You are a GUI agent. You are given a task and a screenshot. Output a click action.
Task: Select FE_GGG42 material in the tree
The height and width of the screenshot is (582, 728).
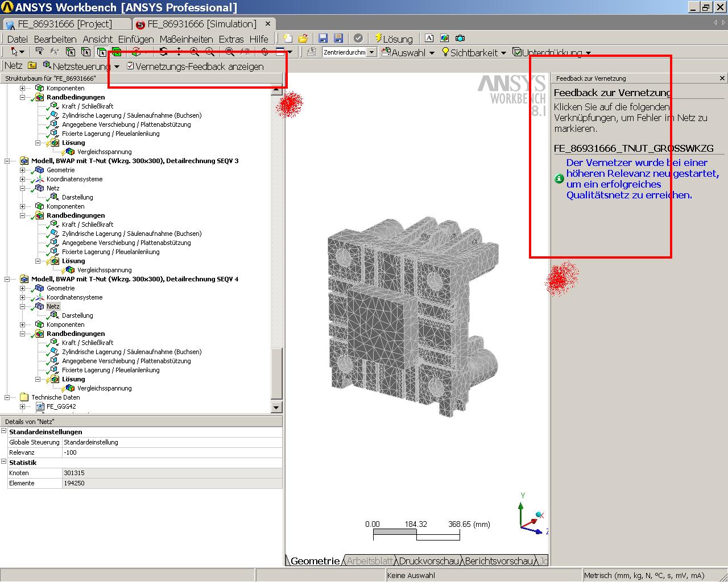(61, 406)
